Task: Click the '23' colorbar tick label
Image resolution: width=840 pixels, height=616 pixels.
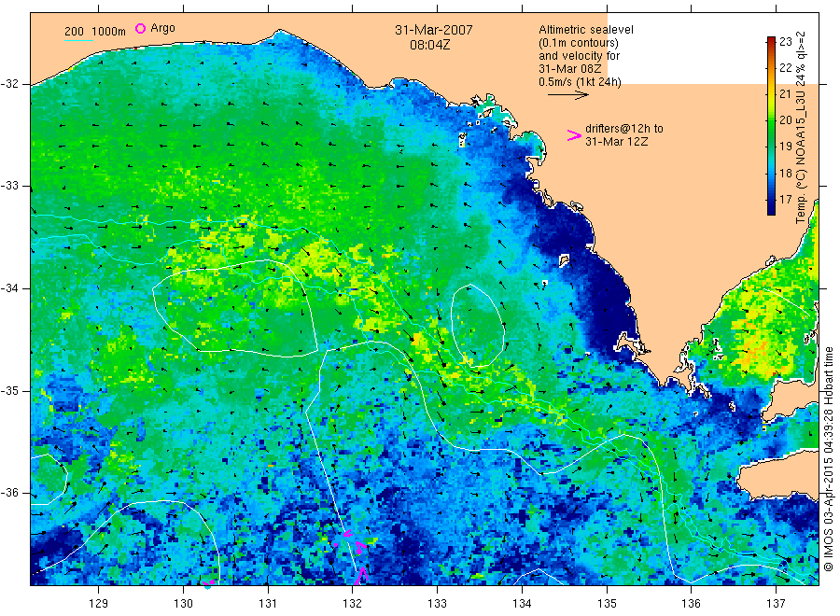Action: pyautogui.click(x=785, y=42)
